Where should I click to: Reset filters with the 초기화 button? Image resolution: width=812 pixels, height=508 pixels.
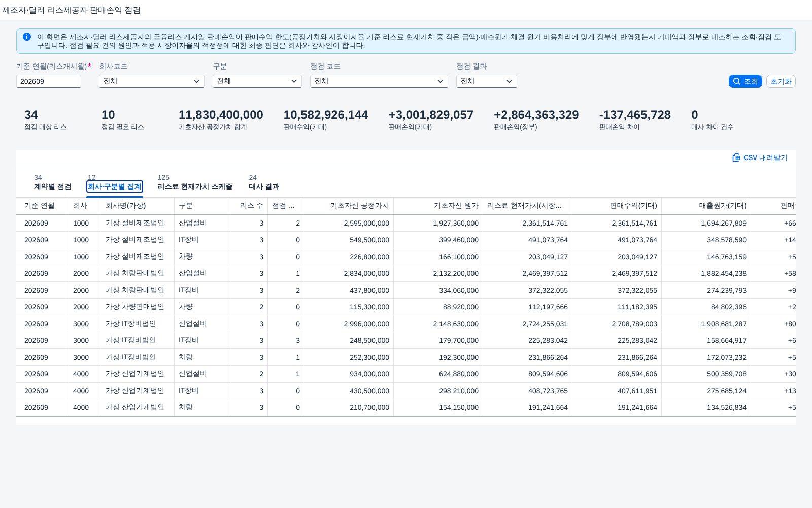point(781,81)
